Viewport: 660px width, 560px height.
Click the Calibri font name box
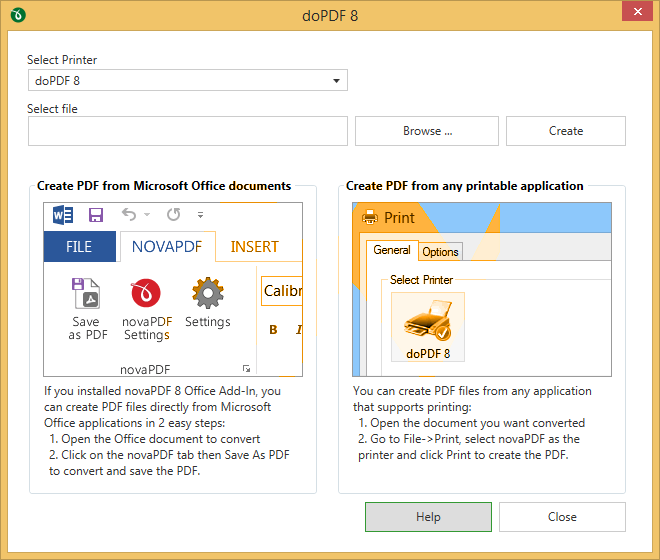(x=282, y=291)
